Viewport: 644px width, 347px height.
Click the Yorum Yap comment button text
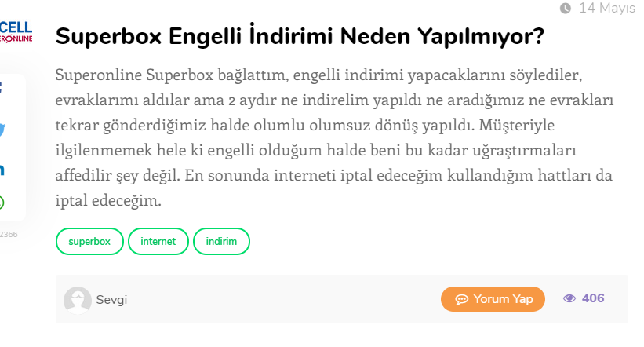pyautogui.click(x=503, y=299)
